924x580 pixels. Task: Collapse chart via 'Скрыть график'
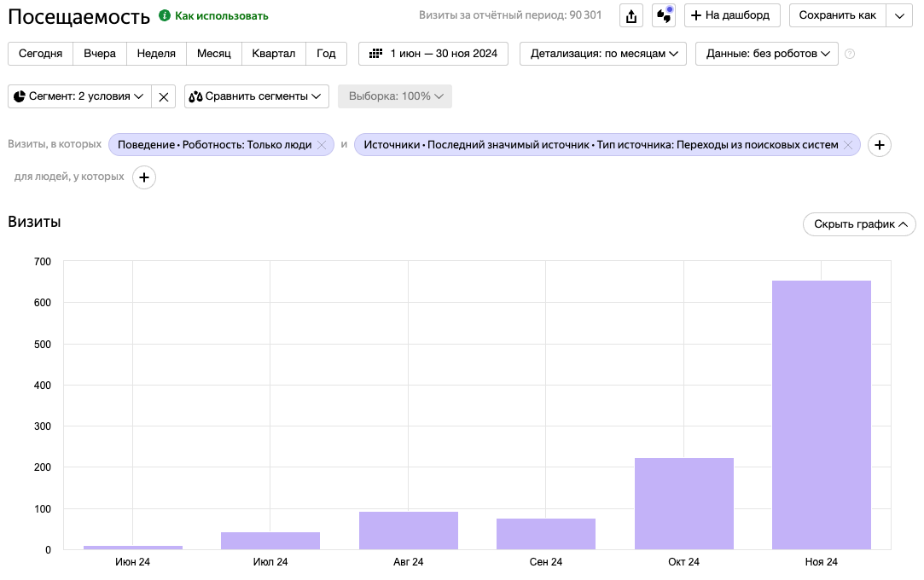(x=859, y=224)
